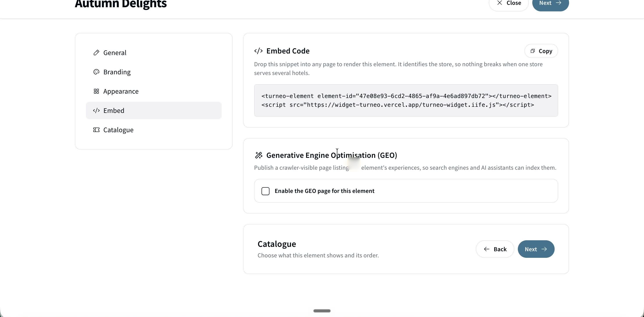This screenshot has width=644, height=317.
Task: Click the 'Autumn Delights' page title
Action: click(x=120, y=4)
